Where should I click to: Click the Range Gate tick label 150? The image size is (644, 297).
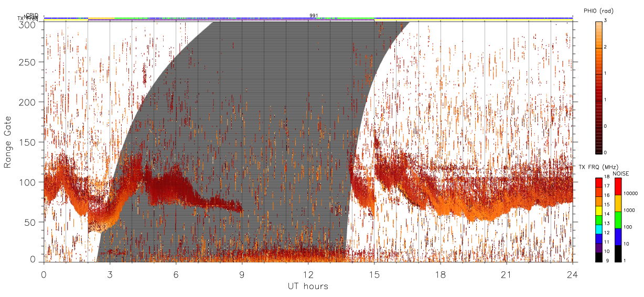28,142
